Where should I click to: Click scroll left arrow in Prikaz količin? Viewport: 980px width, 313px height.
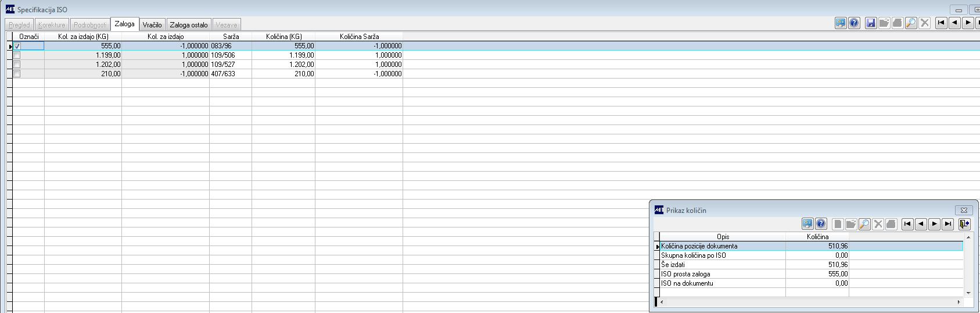662,302
